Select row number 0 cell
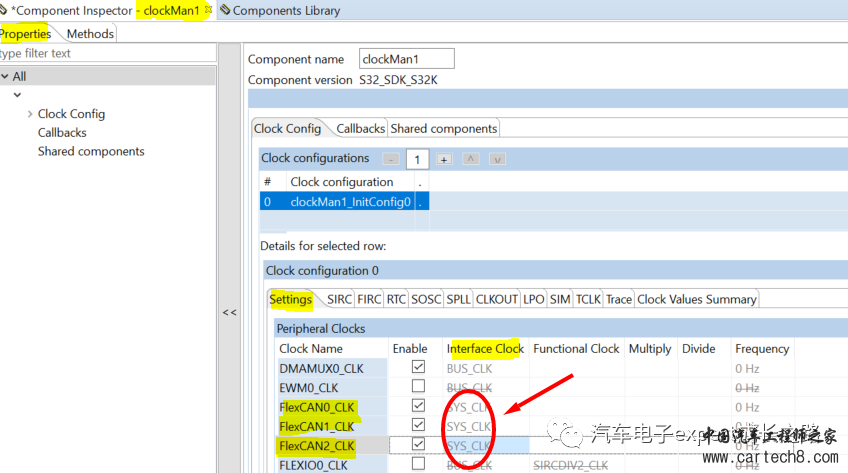This screenshot has width=848, height=473. tap(273, 202)
